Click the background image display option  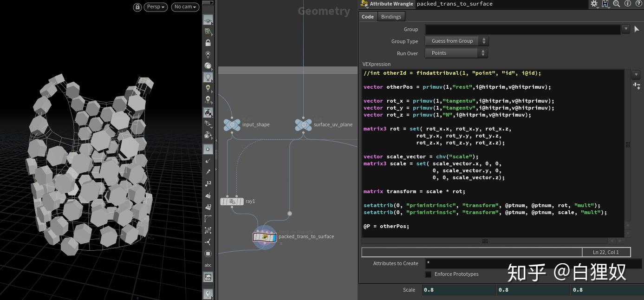tap(208, 277)
